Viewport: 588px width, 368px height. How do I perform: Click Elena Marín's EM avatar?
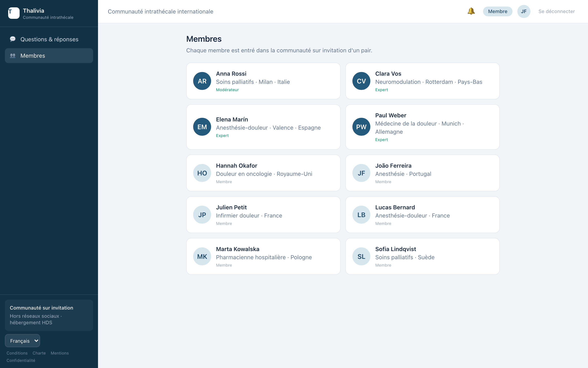coord(202,127)
